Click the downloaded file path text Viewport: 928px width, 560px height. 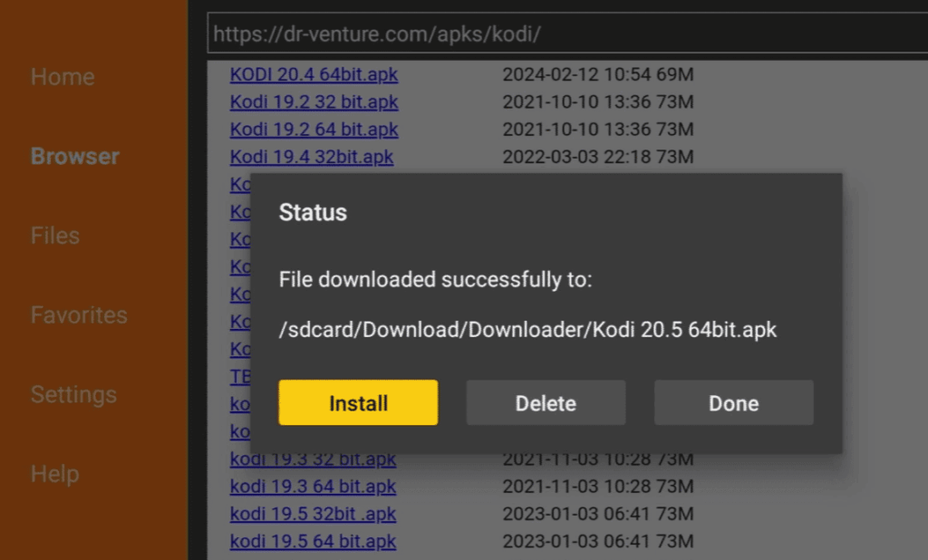[527, 330]
